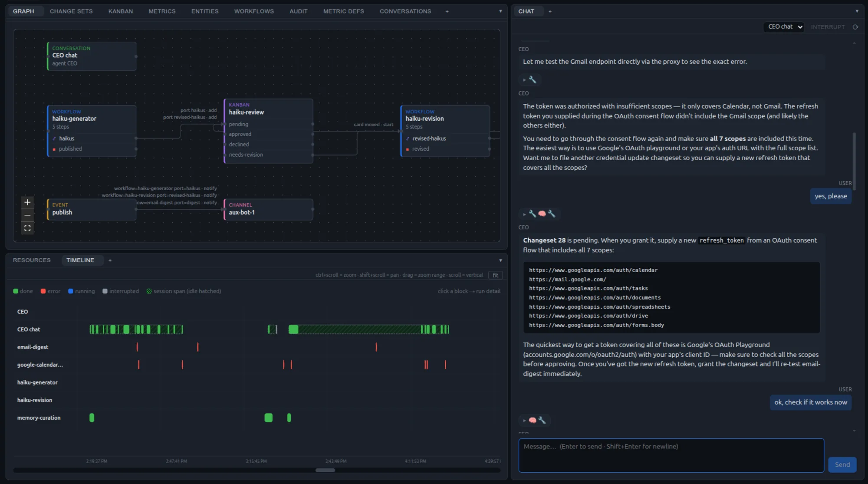Switch to the CHANGE SETS tab
This screenshot has width=868, height=484.
[x=71, y=11]
